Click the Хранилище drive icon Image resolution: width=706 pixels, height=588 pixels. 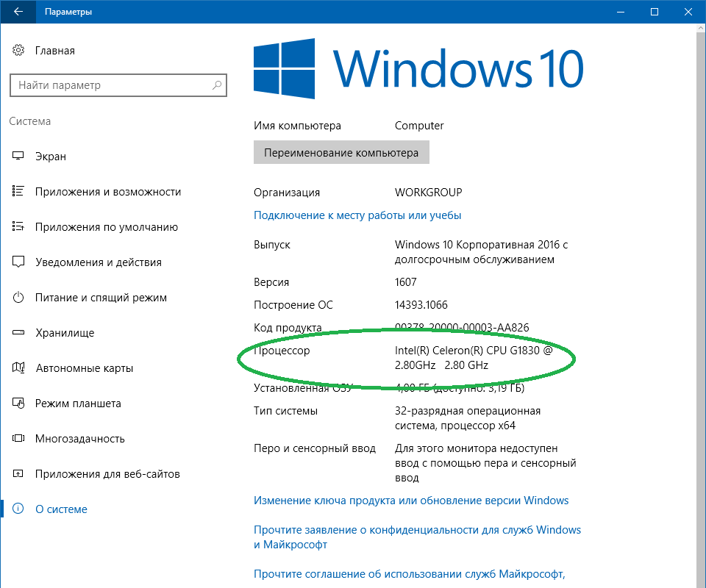point(18,332)
